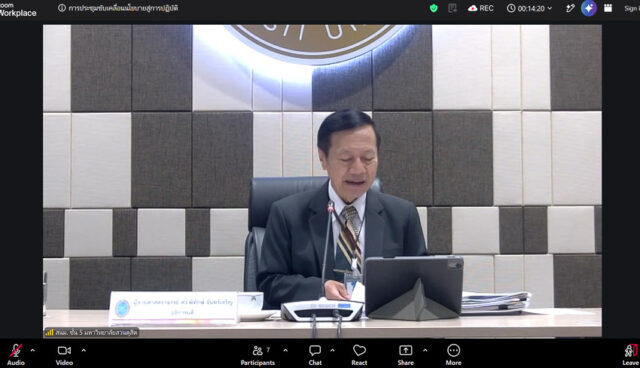The height and width of the screenshot is (368, 640).
Task: Expand video options arrow next to Video
Action: 84,350
